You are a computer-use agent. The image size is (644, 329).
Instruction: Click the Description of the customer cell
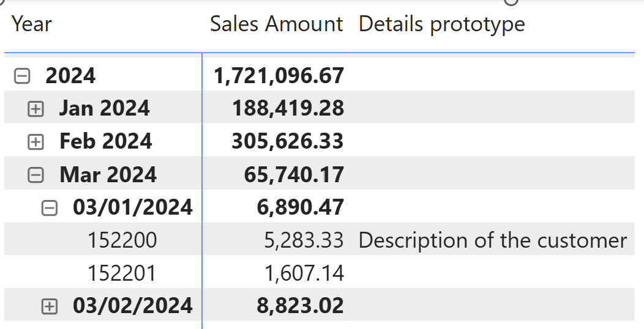pos(492,240)
